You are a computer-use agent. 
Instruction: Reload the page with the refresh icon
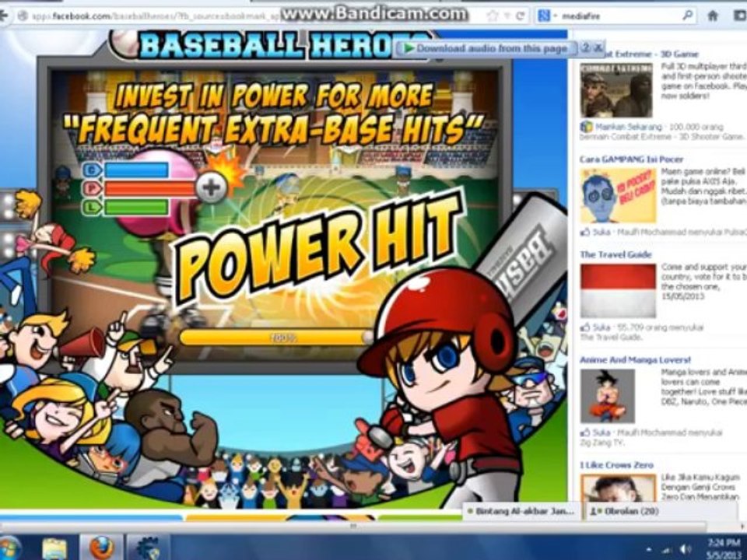[x=521, y=16]
